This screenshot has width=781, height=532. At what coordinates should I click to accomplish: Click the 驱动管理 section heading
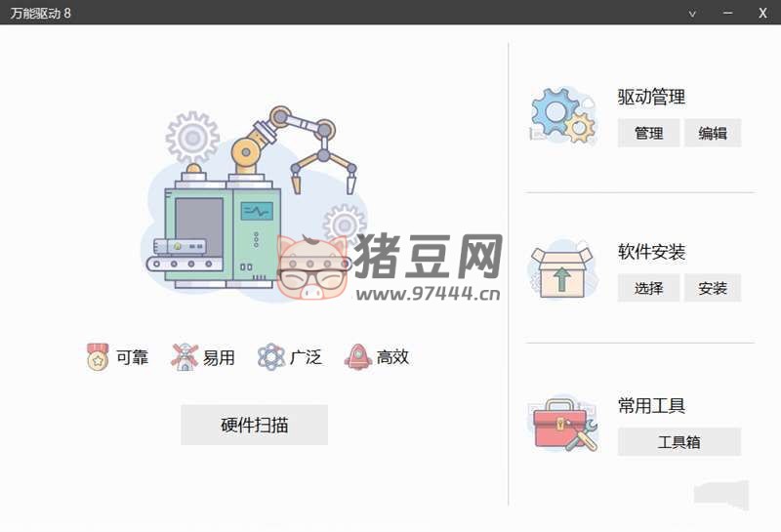651,97
